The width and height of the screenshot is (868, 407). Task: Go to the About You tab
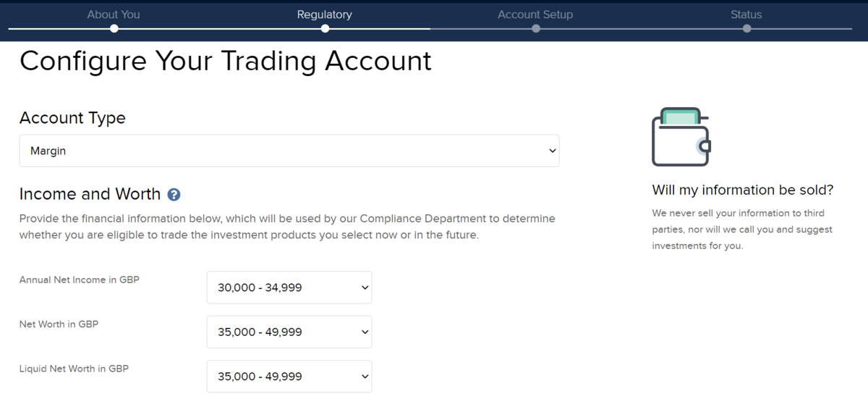(x=114, y=14)
